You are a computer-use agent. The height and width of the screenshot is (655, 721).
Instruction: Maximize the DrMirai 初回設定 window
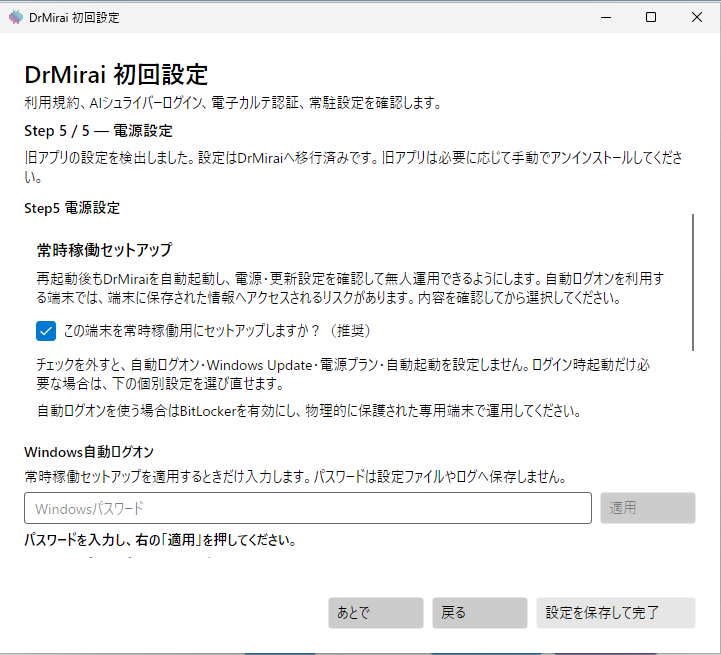[x=651, y=17]
